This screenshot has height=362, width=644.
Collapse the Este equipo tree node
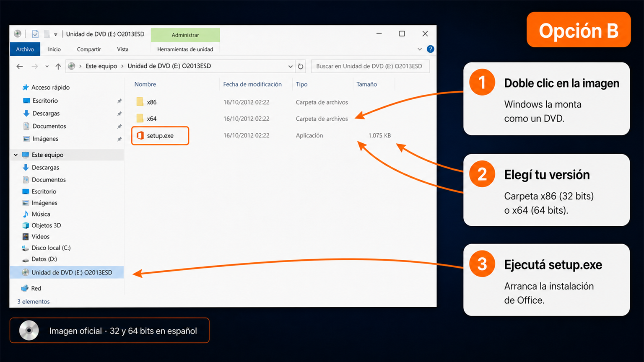(16, 155)
